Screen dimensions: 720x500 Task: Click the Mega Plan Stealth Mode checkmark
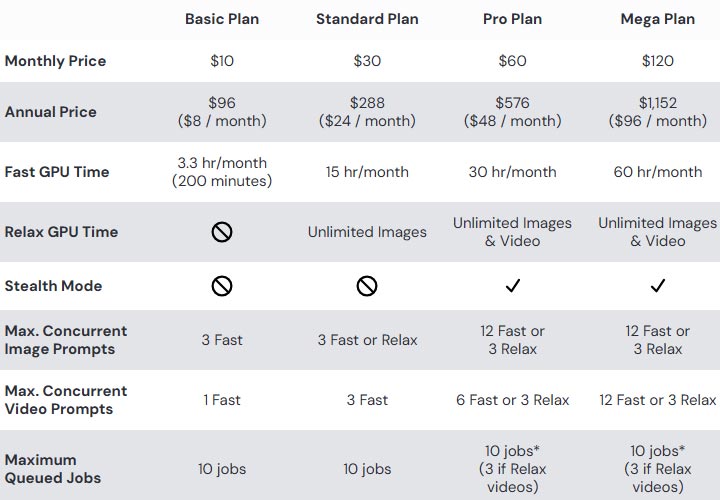point(658,286)
